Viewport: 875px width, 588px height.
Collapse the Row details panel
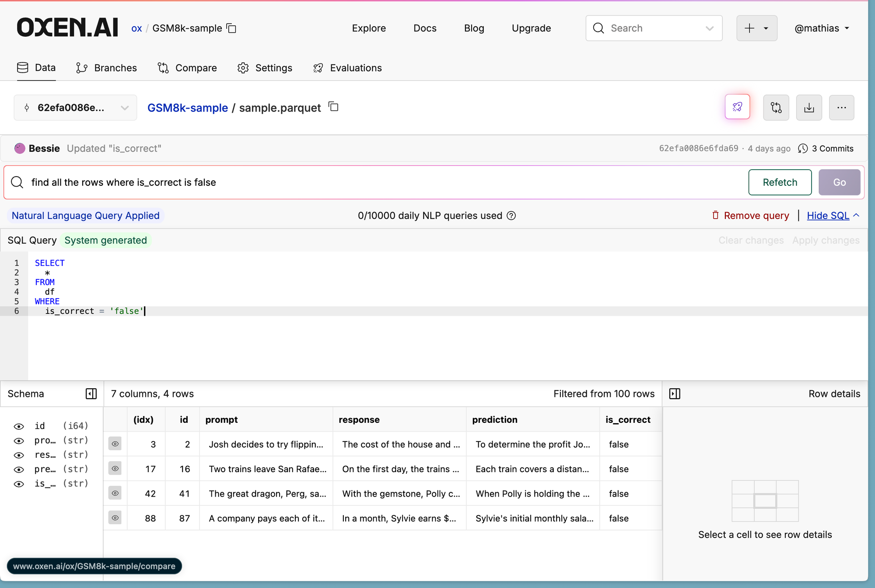[675, 394]
